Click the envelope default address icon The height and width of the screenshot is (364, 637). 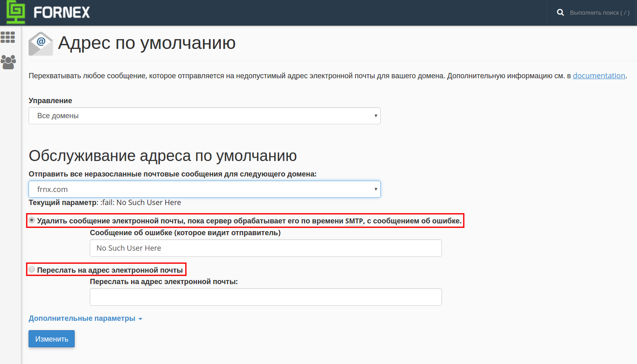pyautogui.click(x=40, y=44)
